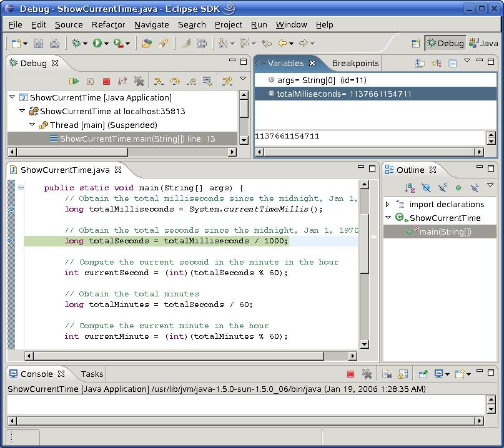Click Drop to Frame icon
Image resolution: width=504 pixels, height=448 pixels.
tap(207, 81)
